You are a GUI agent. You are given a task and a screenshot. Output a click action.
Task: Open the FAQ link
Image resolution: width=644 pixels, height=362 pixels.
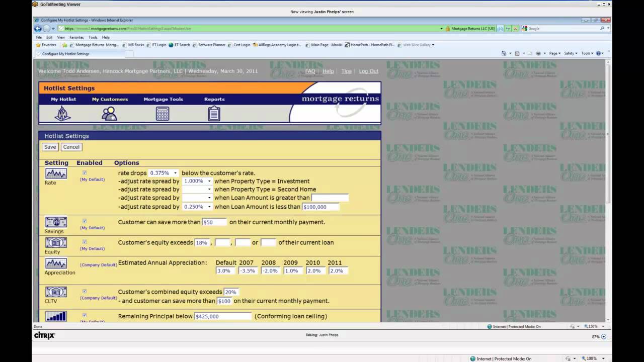coord(310,71)
